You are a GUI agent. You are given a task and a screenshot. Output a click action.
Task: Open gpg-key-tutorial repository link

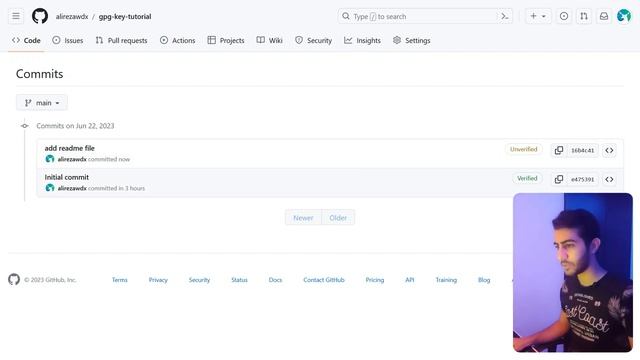[125, 17]
